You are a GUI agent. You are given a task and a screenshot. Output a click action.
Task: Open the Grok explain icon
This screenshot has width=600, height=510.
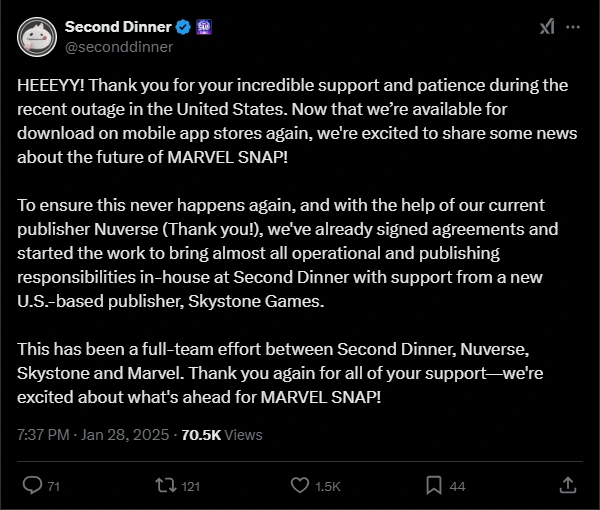coord(547,27)
